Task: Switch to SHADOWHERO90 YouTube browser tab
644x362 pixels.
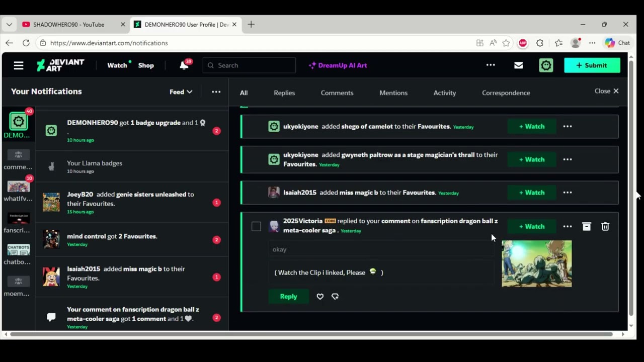Action: coord(69,25)
